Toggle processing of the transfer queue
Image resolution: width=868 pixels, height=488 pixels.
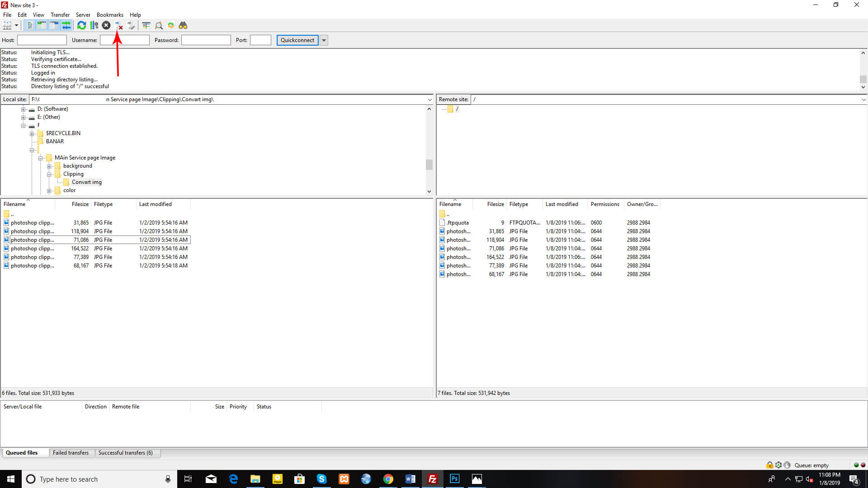pos(94,25)
